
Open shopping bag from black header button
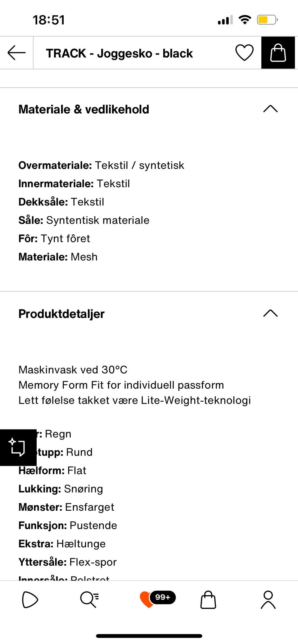click(278, 53)
